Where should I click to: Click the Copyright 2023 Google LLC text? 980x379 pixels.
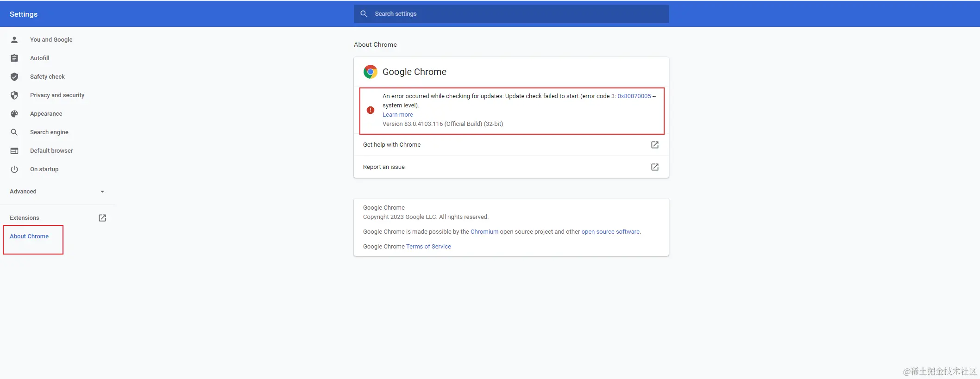tap(426, 217)
